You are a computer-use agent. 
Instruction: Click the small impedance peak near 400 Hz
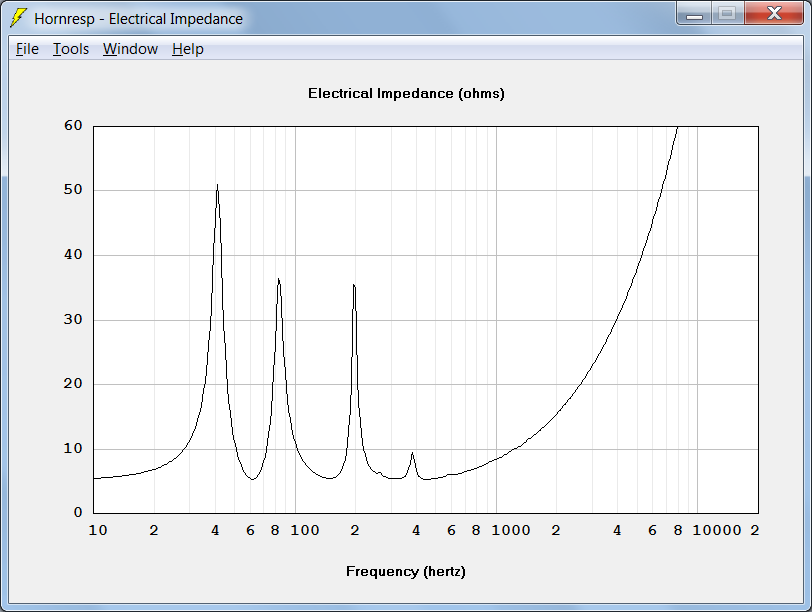(x=412, y=455)
